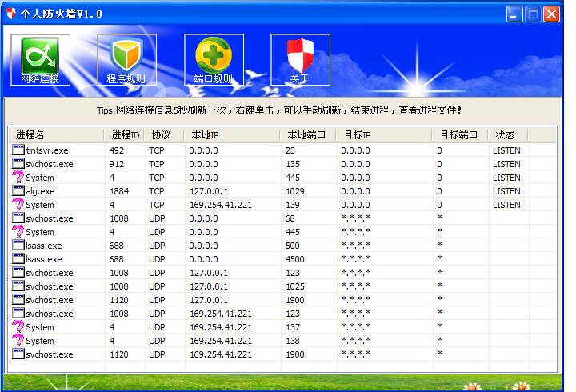Screen dimensions: 576x392
Task: Minimize the 个人防火墙 window
Action: click(514, 14)
